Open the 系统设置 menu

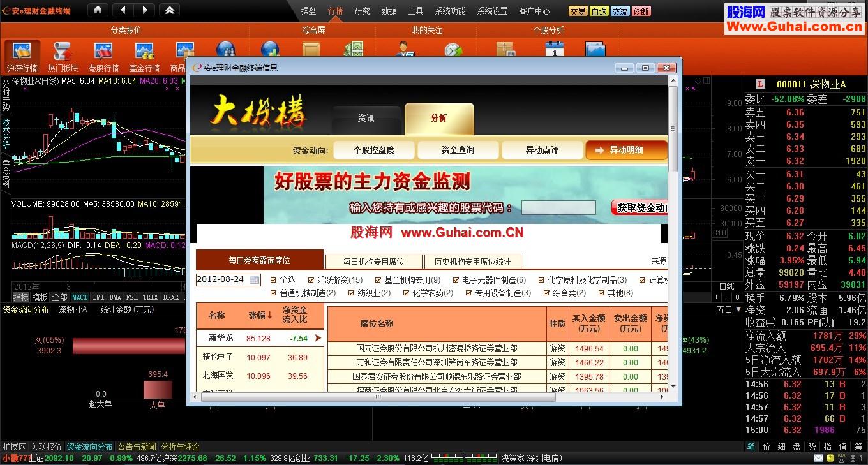coord(492,11)
